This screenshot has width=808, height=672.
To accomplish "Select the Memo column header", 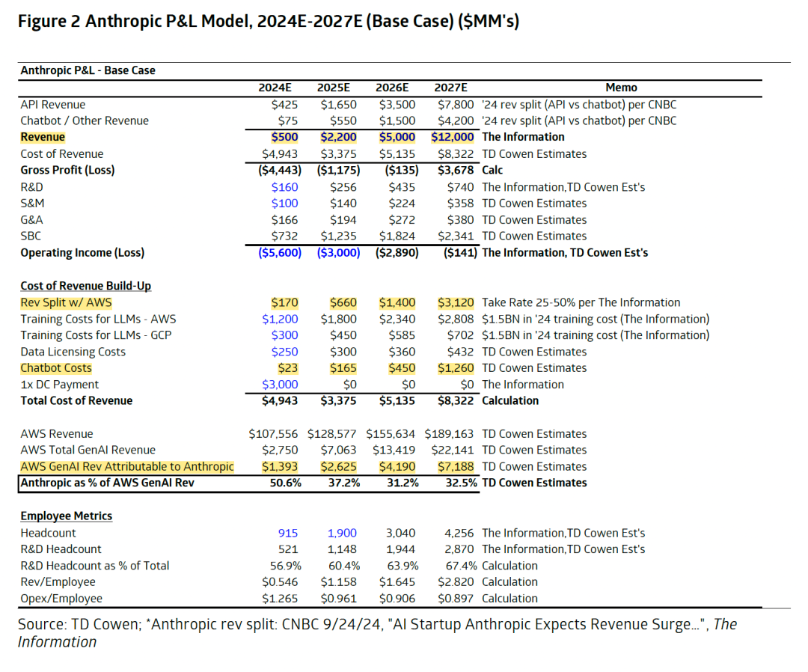I will tap(621, 88).
